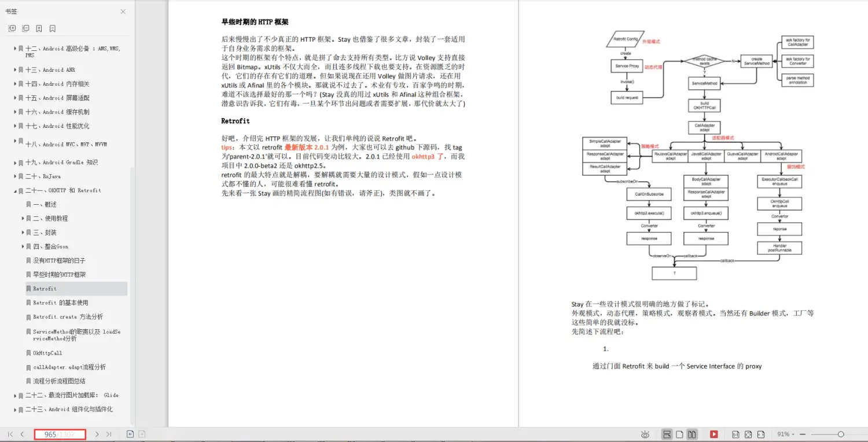Open bookmark 没有HTTP框架的日子
The width and height of the screenshot is (868, 442).
[x=59, y=260]
